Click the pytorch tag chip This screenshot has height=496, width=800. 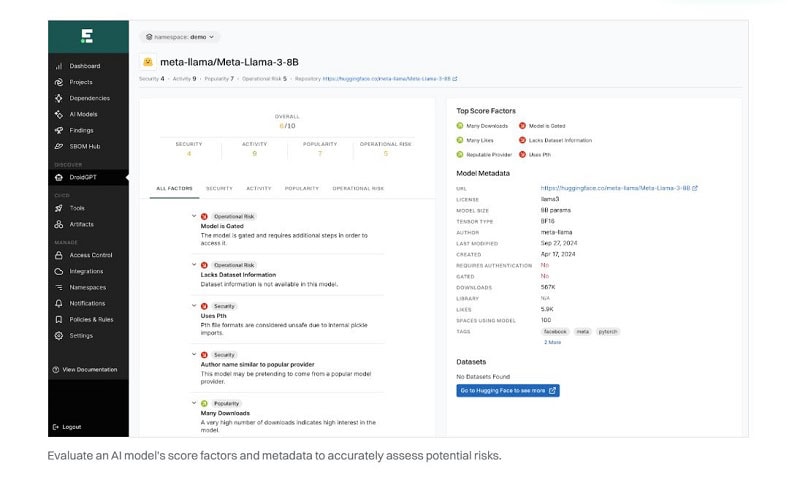click(608, 332)
